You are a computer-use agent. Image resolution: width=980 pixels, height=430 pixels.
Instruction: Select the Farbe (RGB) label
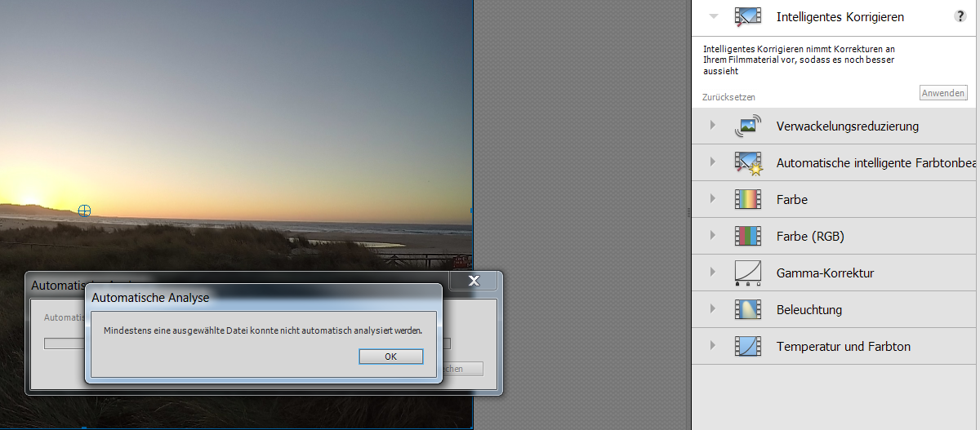tap(810, 236)
